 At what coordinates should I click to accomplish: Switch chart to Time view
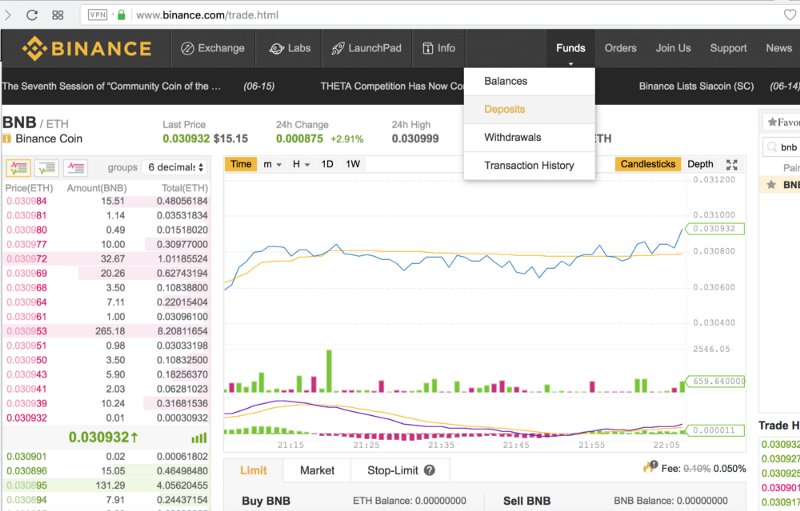coord(241,164)
